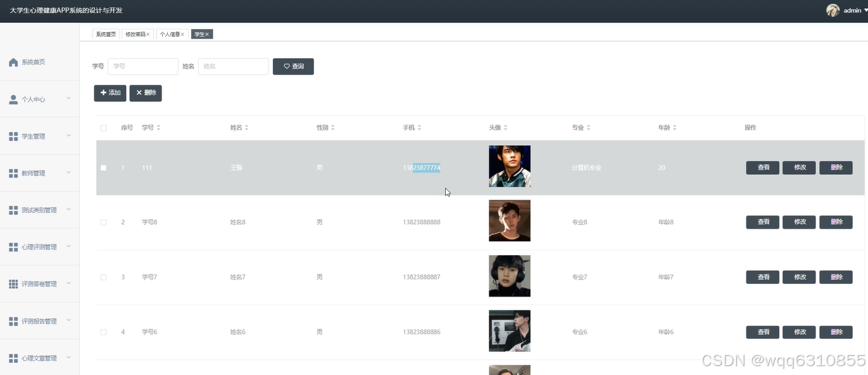
Task: Click 修改 for student 姓名8
Action: tap(800, 222)
